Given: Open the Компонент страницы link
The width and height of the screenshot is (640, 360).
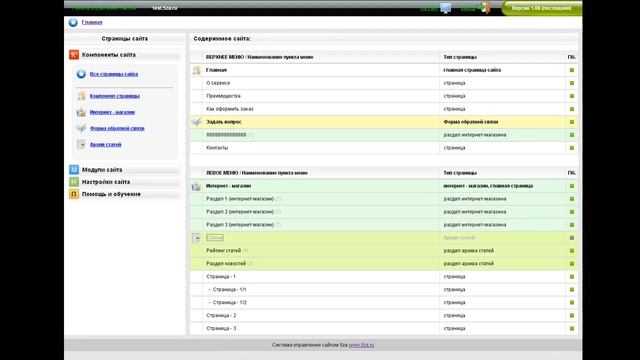Looking at the screenshot, I should click(115, 96).
